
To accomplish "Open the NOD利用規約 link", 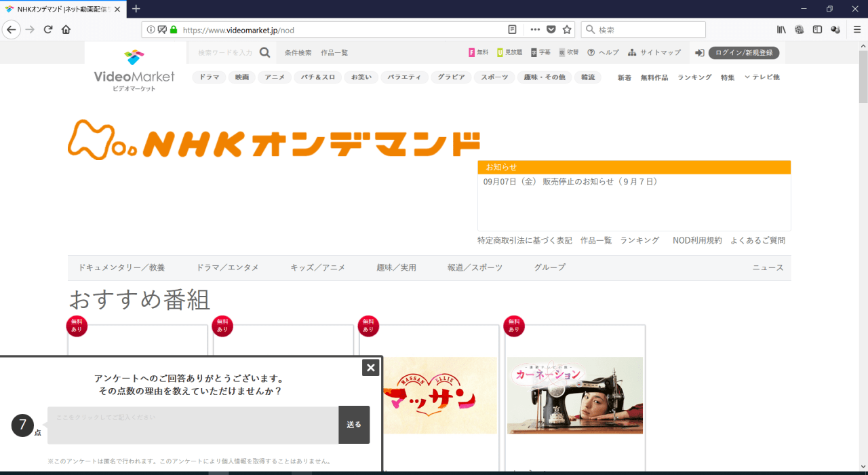I will [697, 240].
